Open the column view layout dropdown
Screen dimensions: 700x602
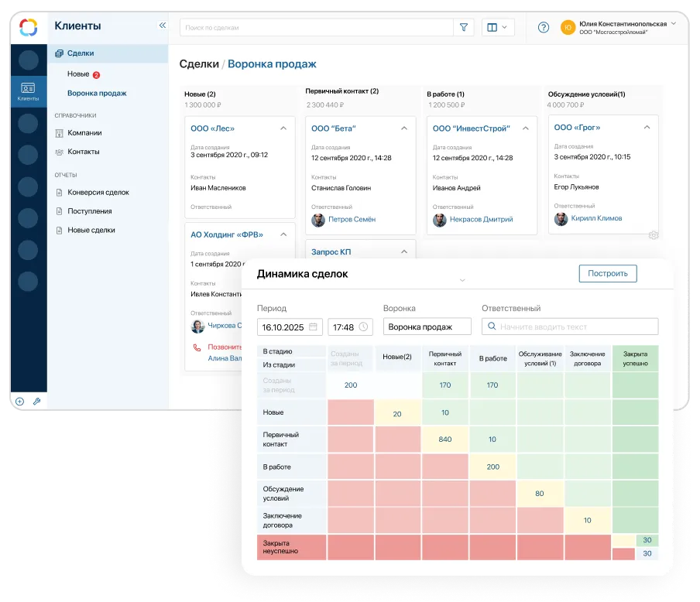(x=498, y=27)
